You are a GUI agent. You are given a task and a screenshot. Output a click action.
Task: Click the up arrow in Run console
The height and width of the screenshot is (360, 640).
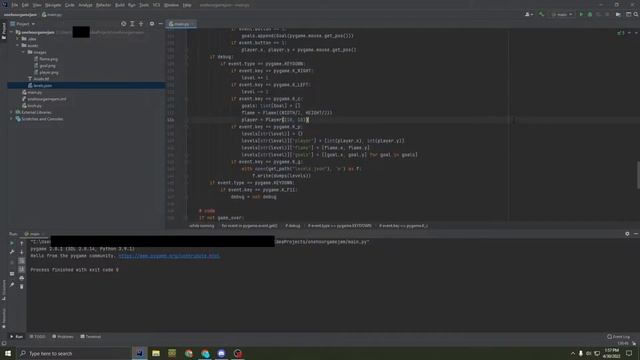pos(22,243)
